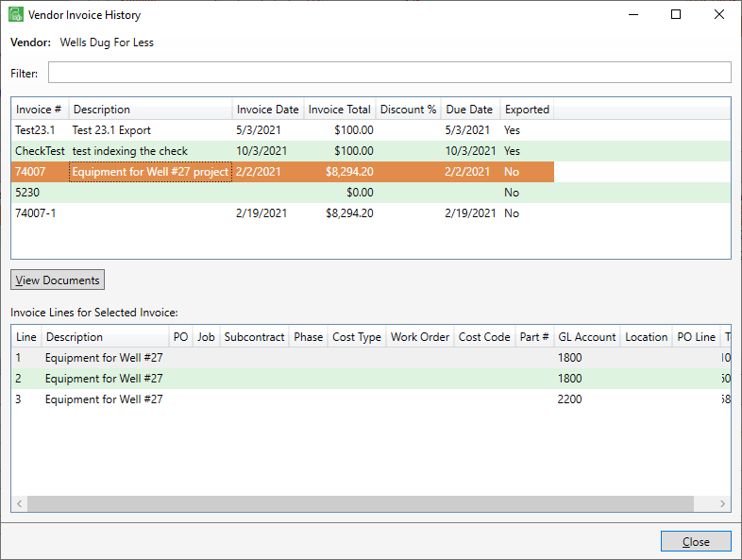Click the PO Line column header
Image resolution: width=742 pixels, height=560 pixels.
tap(696, 337)
